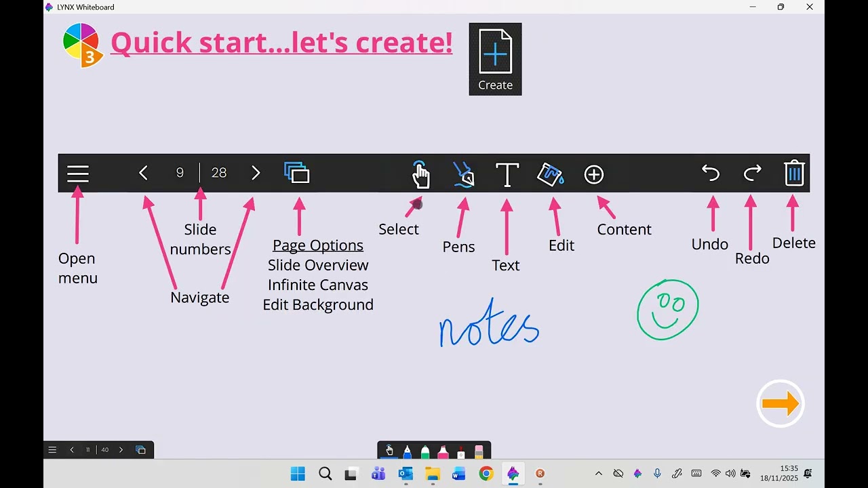Click the Create tile on the slide

(495, 59)
